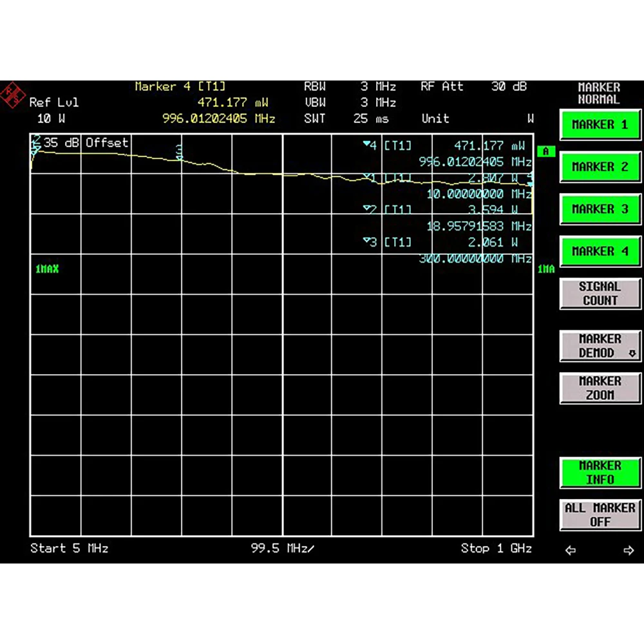This screenshot has width=644, height=644.
Task: Toggle the MARKER 1 softkey
Action: pyautogui.click(x=600, y=125)
